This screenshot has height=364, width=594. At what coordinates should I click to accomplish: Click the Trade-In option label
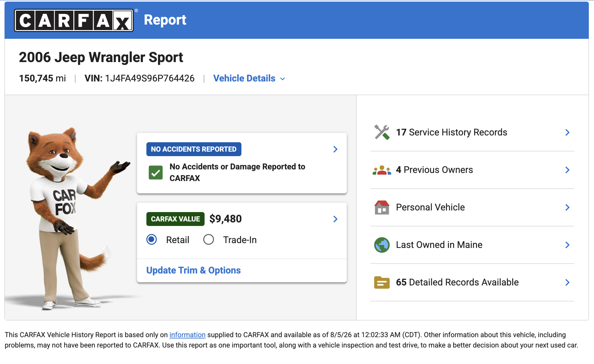(x=240, y=240)
